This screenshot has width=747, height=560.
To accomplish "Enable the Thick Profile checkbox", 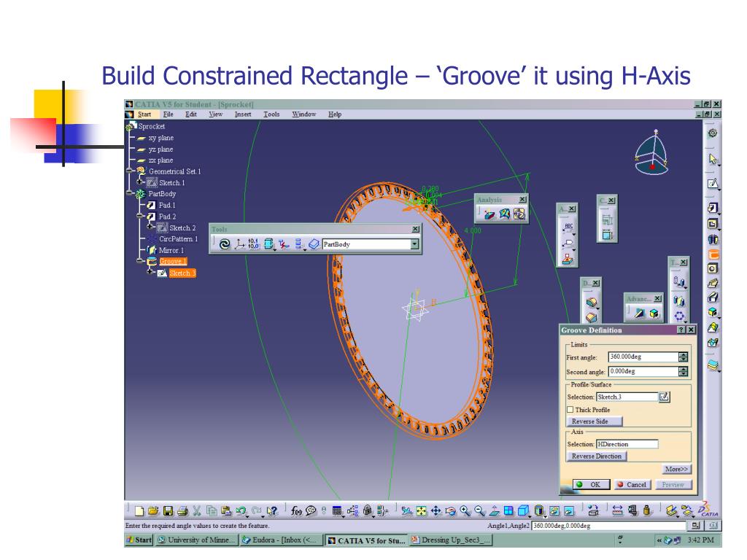I will (570, 410).
